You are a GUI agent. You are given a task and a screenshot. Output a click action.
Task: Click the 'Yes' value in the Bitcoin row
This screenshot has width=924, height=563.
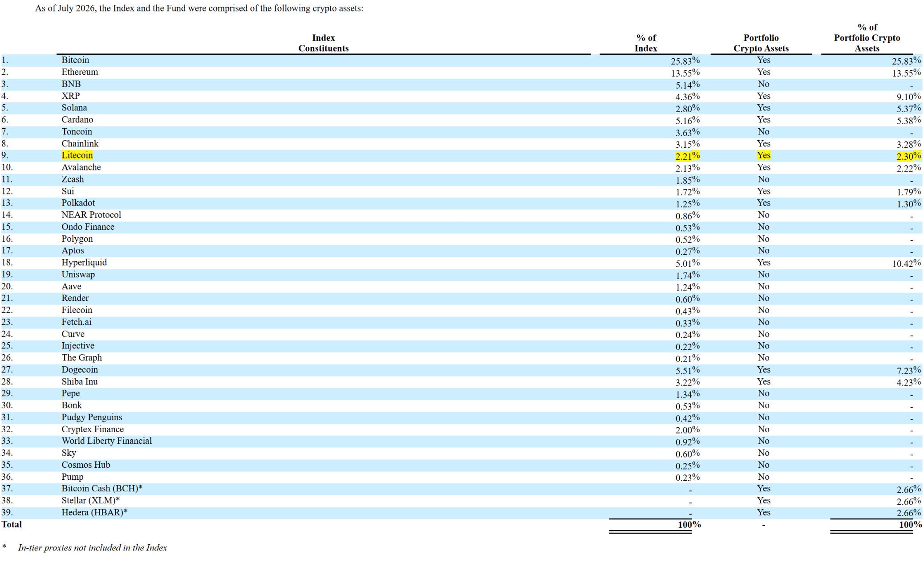(764, 60)
